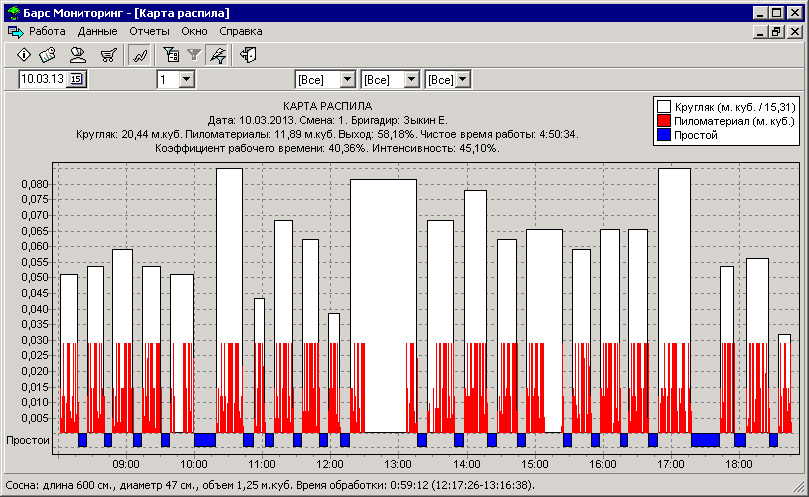809x497 pixels.
Task: Click the shopping cart toolbar icon
Action: tap(108, 55)
